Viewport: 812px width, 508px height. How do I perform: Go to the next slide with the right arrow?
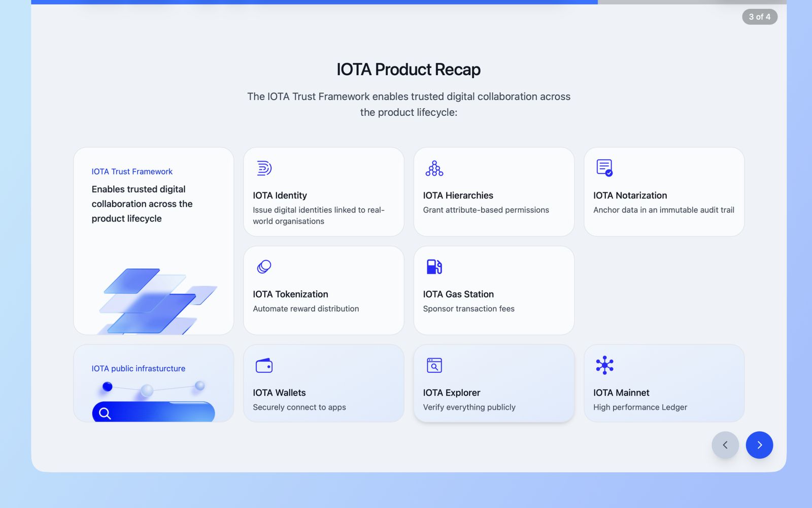pos(759,445)
